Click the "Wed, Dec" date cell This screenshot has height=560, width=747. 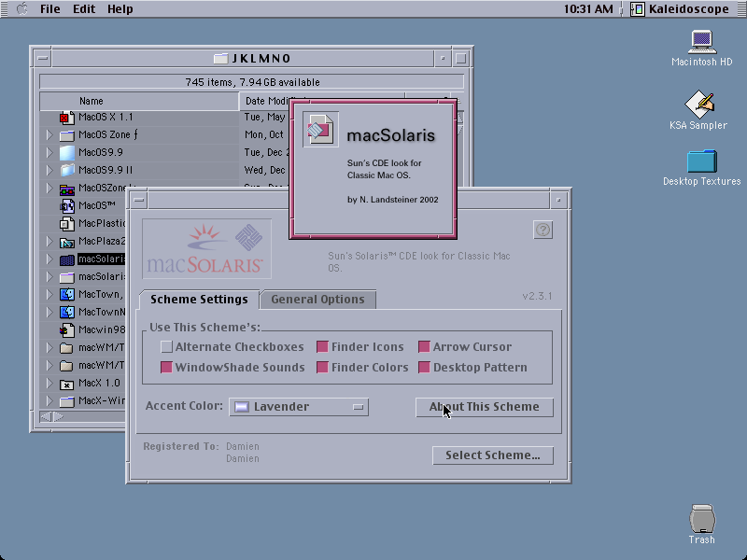(265, 170)
